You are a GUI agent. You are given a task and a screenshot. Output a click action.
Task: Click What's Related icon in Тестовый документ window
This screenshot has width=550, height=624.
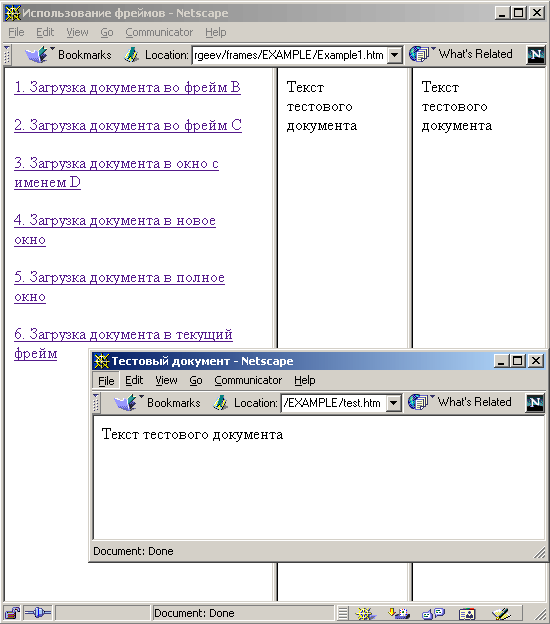tap(420, 402)
